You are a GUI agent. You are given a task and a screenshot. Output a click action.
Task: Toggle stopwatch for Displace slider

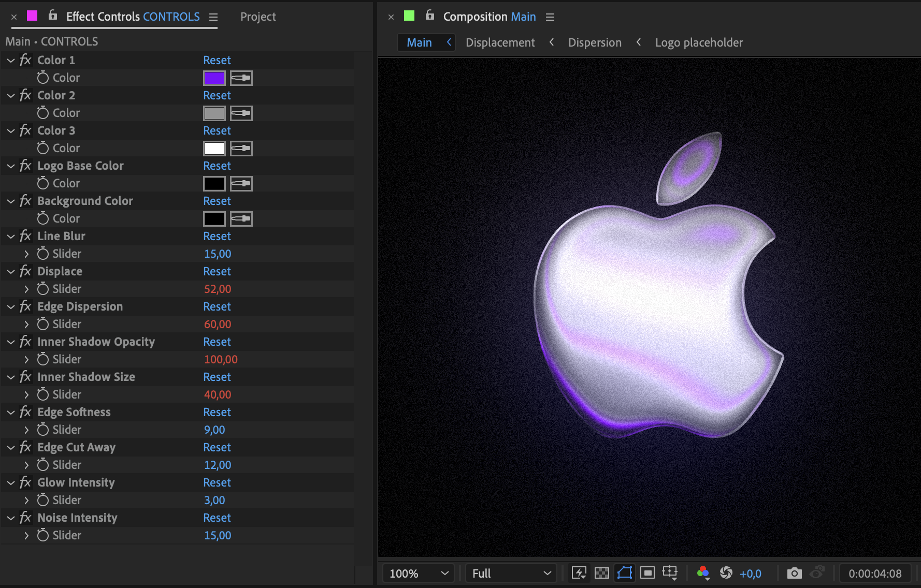43,289
